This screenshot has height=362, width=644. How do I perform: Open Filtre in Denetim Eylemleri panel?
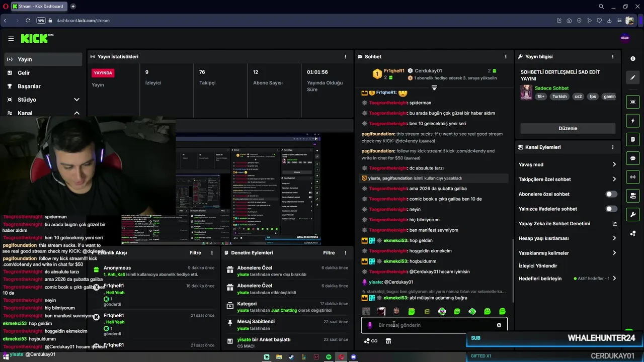[329, 253]
